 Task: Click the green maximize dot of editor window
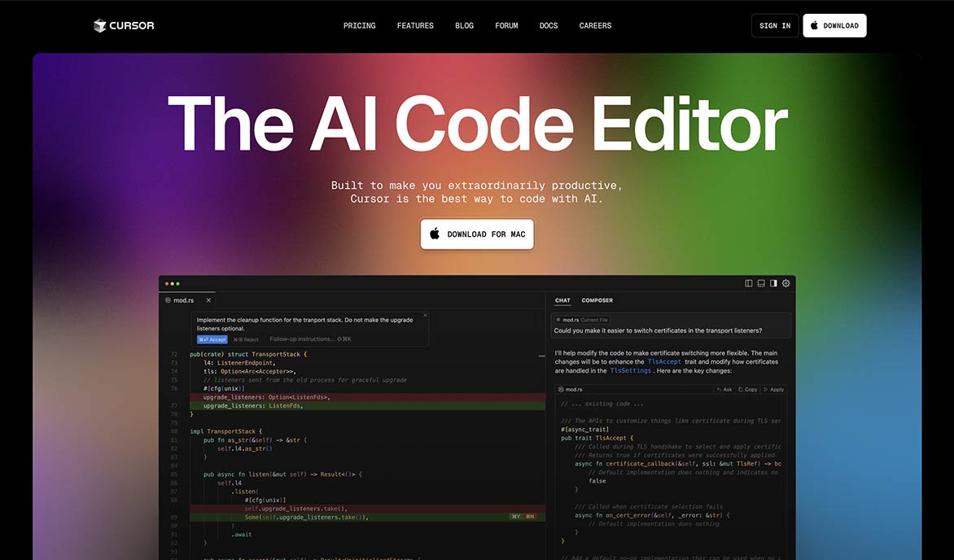[x=177, y=283]
